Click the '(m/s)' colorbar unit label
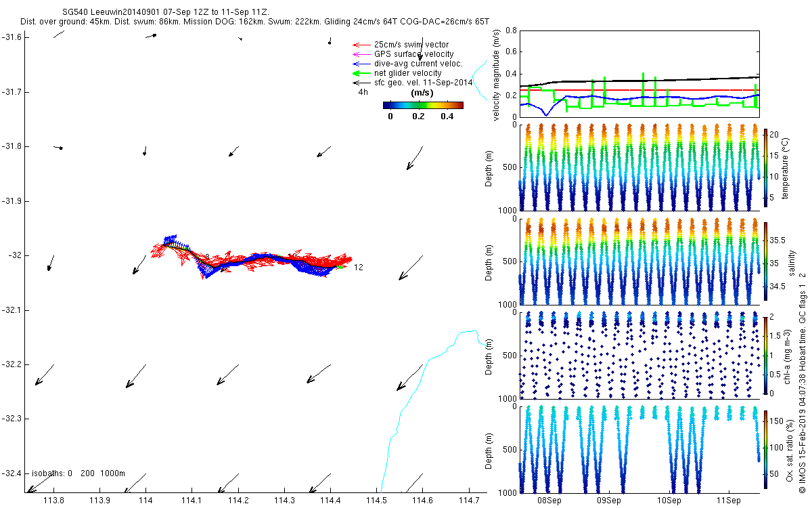The image size is (812, 508). 422,93
